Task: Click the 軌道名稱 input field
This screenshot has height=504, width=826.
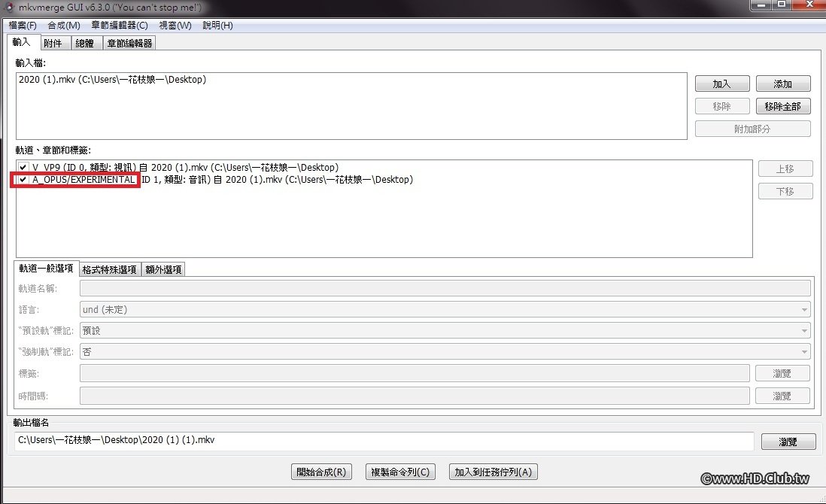Action: 445,288
